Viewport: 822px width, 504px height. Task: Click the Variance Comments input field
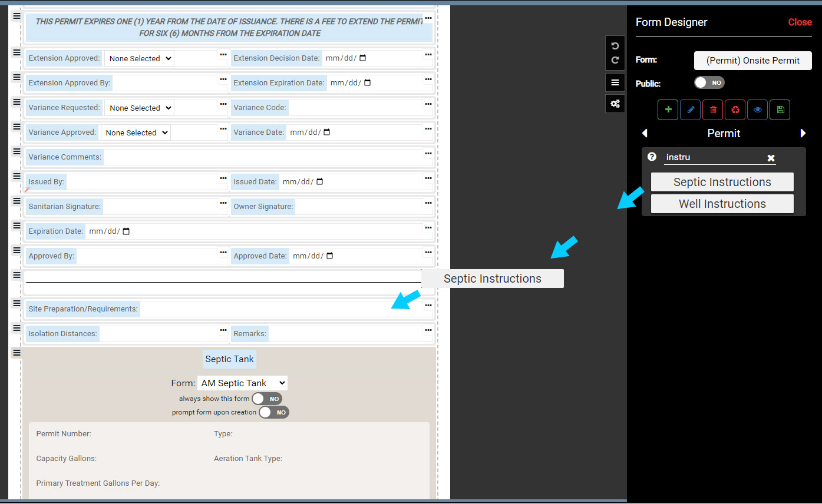point(262,157)
